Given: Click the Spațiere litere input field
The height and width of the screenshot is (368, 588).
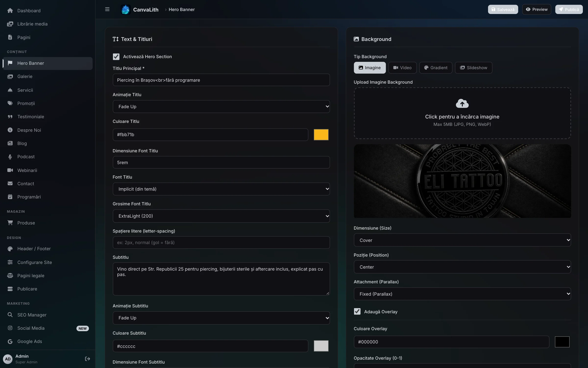Looking at the screenshot, I should (221, 243).
